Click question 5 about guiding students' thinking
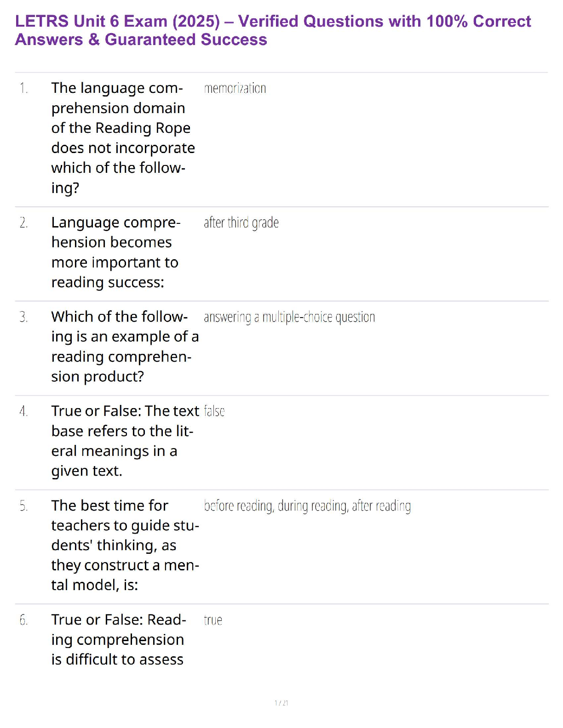Screen dimensions: 563x728 tap(125, 545)
